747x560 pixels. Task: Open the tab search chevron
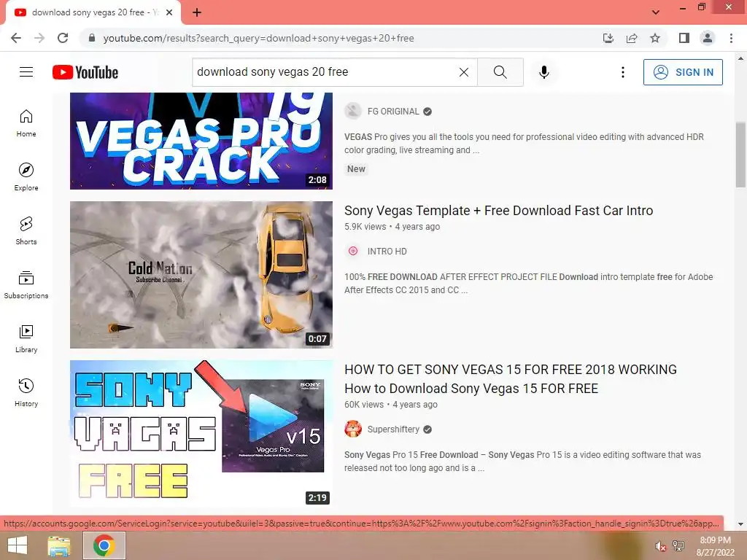coord(656,12)
